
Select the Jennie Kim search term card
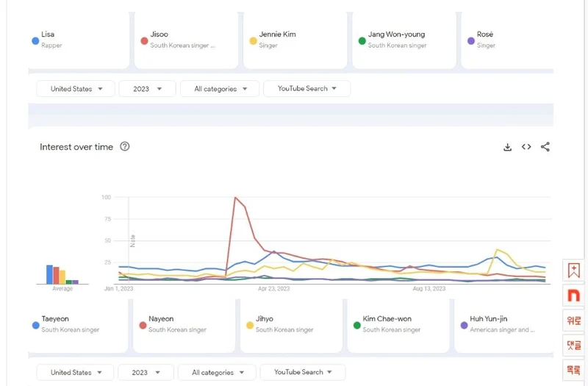294,40
